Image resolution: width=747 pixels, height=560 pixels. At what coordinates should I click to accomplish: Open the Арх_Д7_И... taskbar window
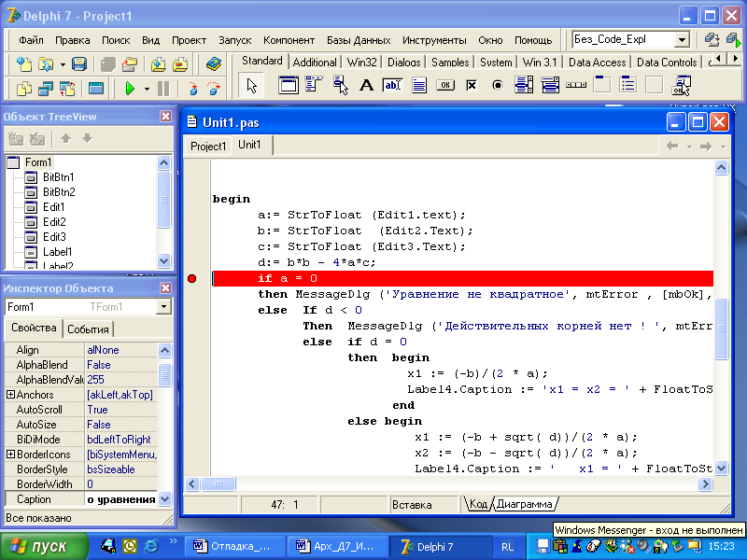click(336, 546)
